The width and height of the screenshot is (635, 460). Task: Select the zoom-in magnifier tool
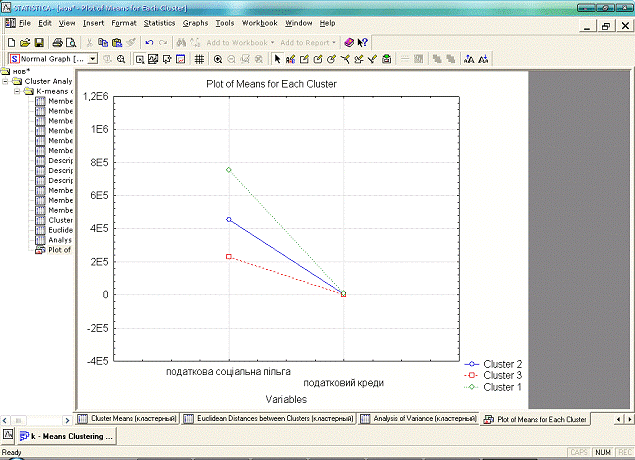tap(217, 59)
